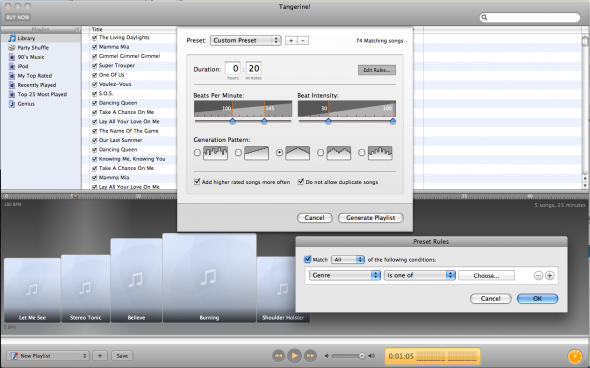Click the fast-forward playback button
Screen dimensions: 590x368
(x=310, y=356)
